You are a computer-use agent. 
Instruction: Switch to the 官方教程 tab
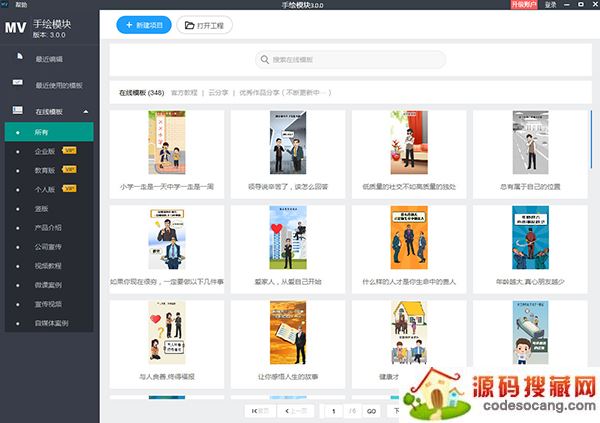click(x=186, y=92)
